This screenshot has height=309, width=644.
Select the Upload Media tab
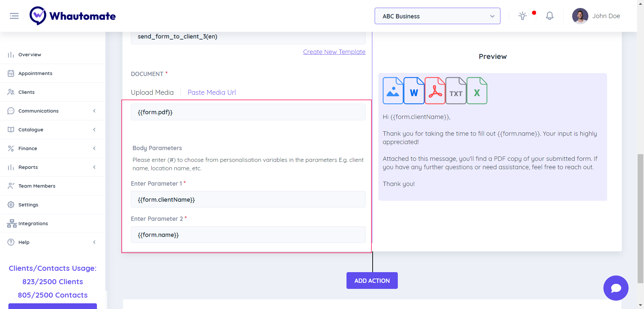click(152, 92)
